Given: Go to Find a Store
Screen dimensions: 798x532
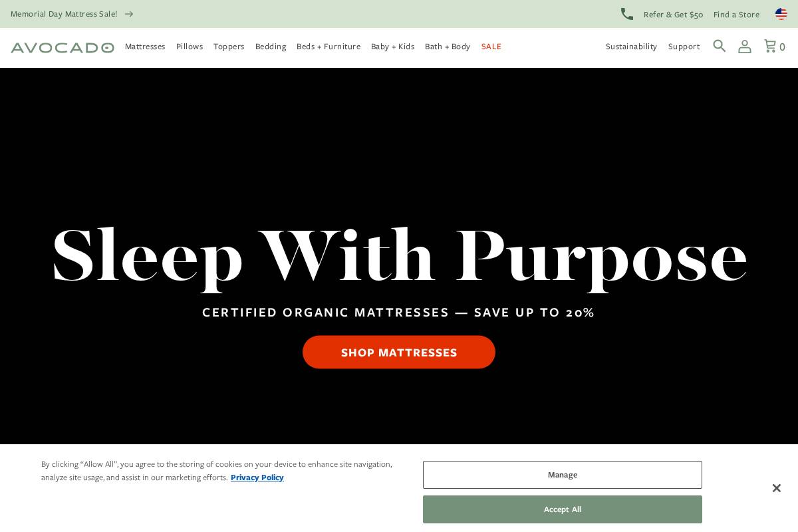Looking at the screenshot, I should [736, 15].
